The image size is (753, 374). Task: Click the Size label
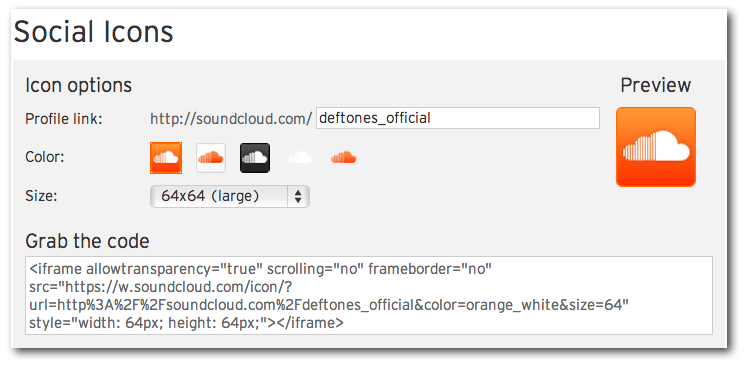click(x=41, y=196)
